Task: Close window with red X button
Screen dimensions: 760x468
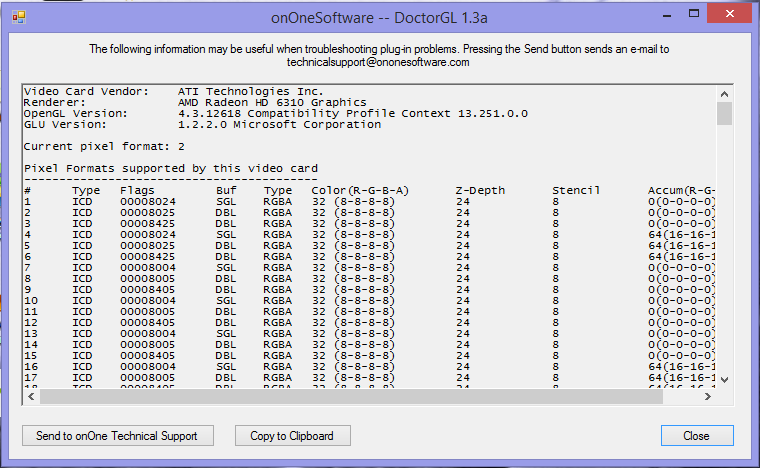Action: point(729,14)
